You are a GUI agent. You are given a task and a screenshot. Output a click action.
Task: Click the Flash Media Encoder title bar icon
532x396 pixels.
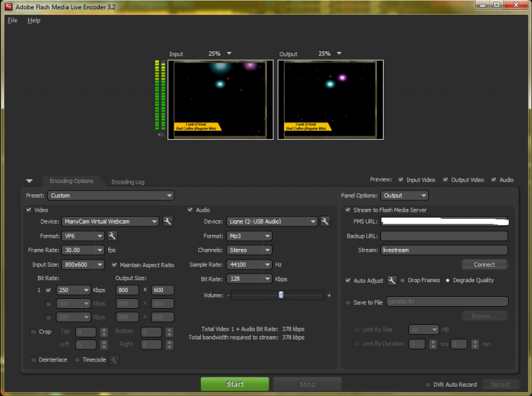coord(7,6)
